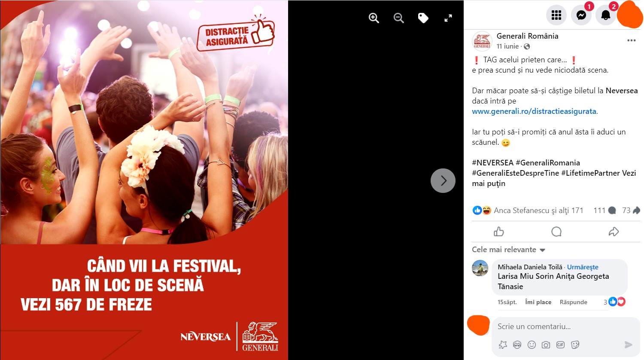Collapse post text via Vezi mai puțin
Screen dimensions: 644x360
pyautogui.click(x=554, y=178)
